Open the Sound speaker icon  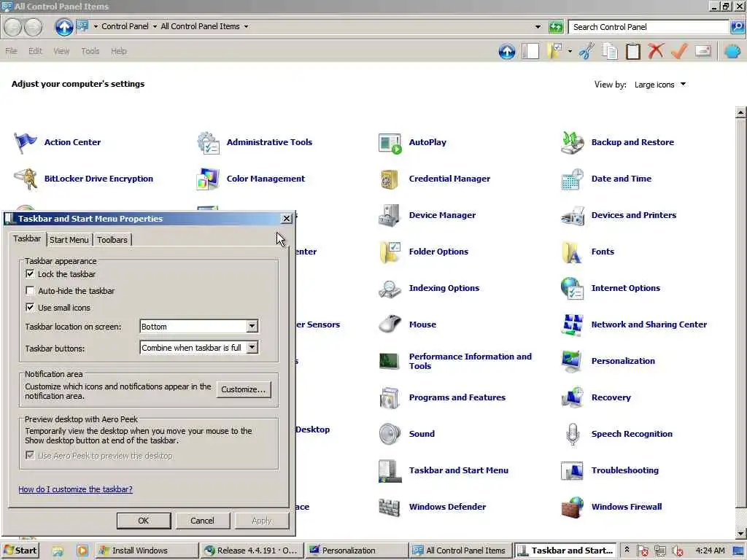(390, 435)
